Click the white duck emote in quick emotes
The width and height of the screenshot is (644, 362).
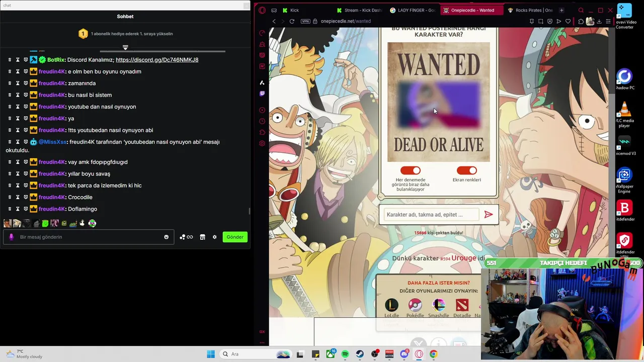83,223
